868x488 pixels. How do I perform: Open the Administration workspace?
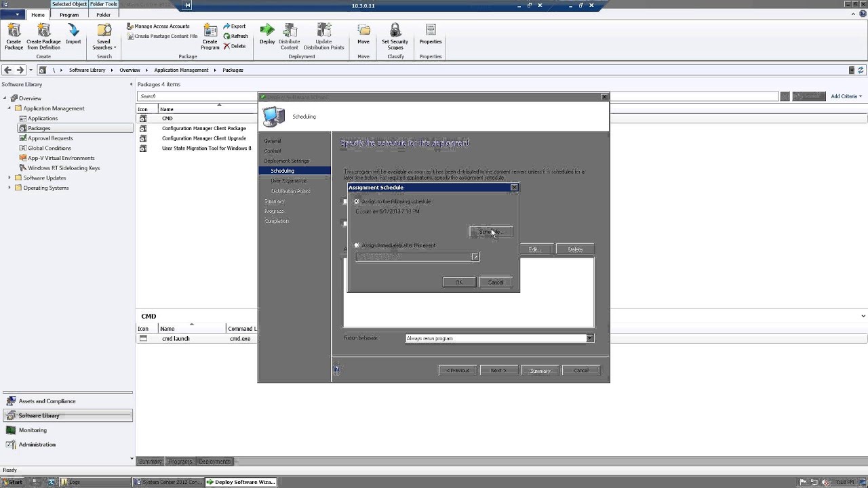pyautogui.click(x=68, y=445)
